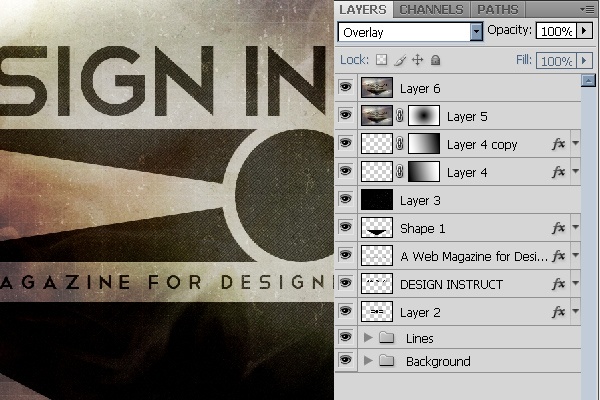
Task: Click Layer 4 mask link icon
Action: click(399, 171)
